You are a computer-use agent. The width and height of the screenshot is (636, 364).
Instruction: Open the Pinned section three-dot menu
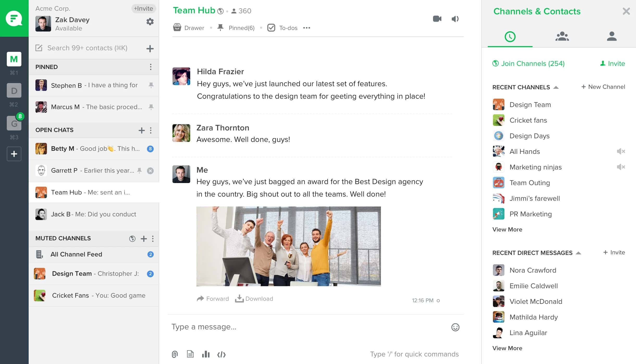(151, 67)
